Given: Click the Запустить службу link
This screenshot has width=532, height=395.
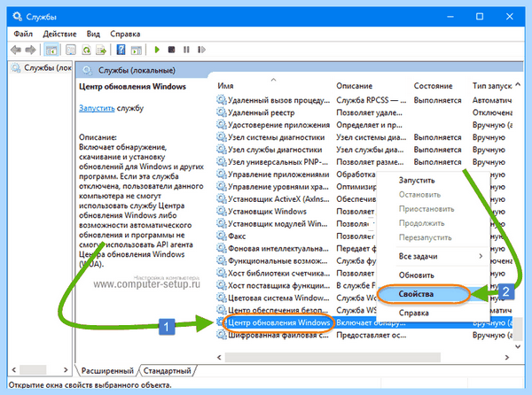Looking at the screenshot, I should tap(97, 108).
